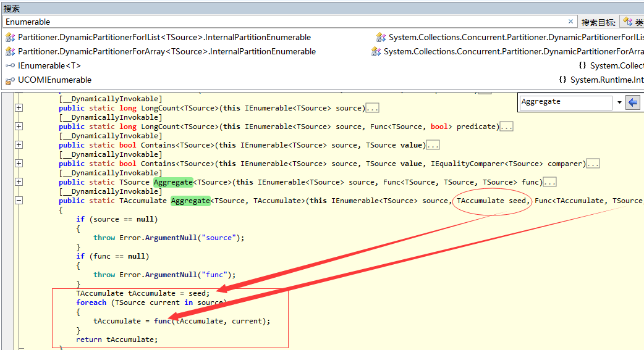Viewport: 644px width, 350px height.
Task: Click assembly icon next to System.Collections.Concurrent ForIList path
Action: (x=381, y=37)
